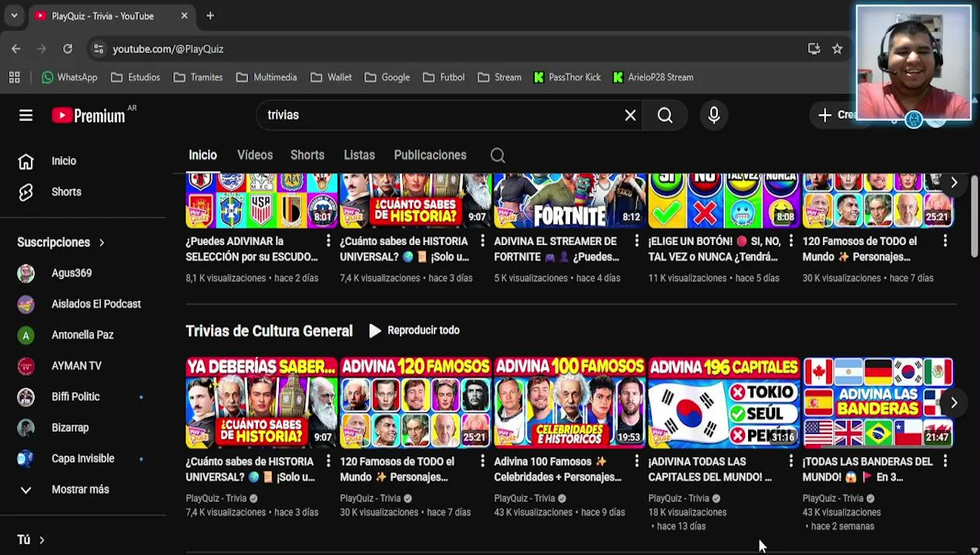The image size is (980, 555).
Task: Switch to the Inicio channel tab
Action: [203, 155]
